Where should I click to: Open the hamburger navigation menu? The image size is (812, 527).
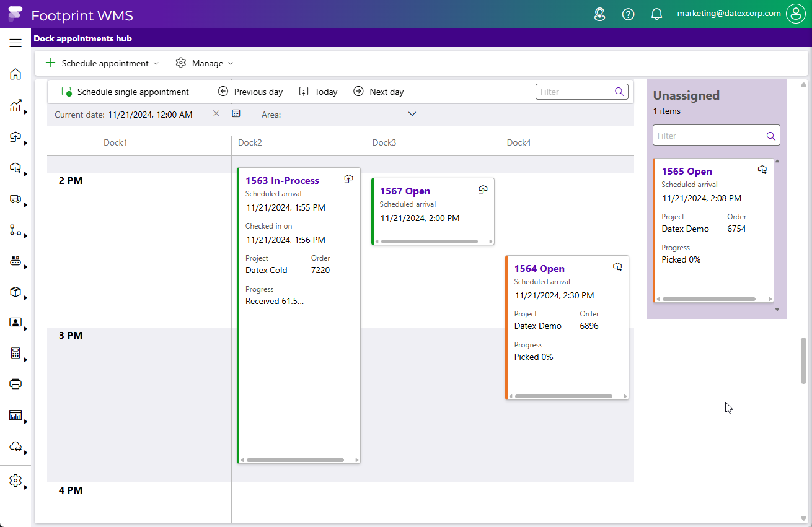point(15,43)
